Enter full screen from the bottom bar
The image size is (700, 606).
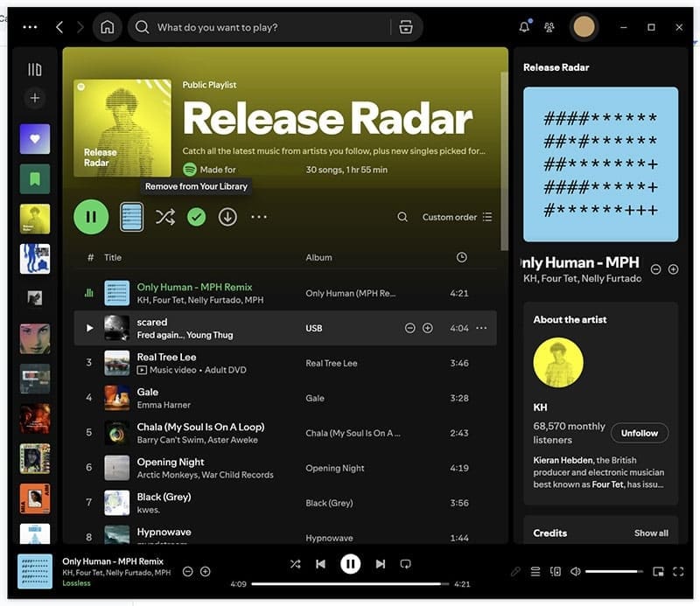tap(678, 572)
